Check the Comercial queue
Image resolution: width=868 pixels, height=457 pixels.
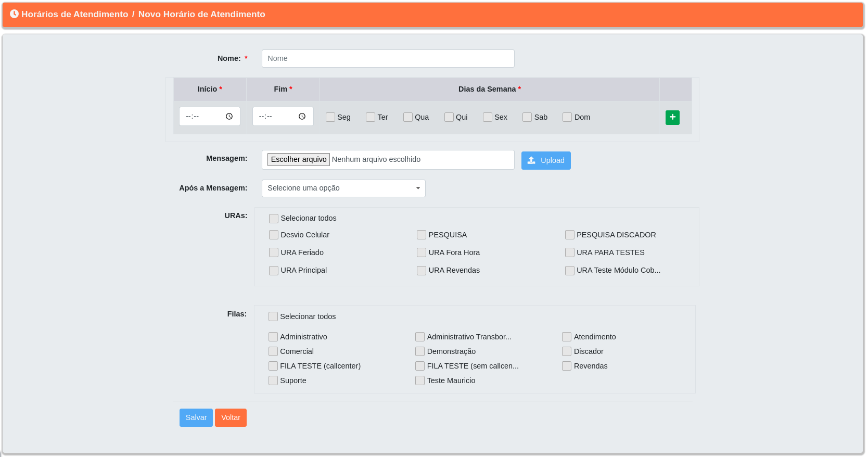point(273,351)
